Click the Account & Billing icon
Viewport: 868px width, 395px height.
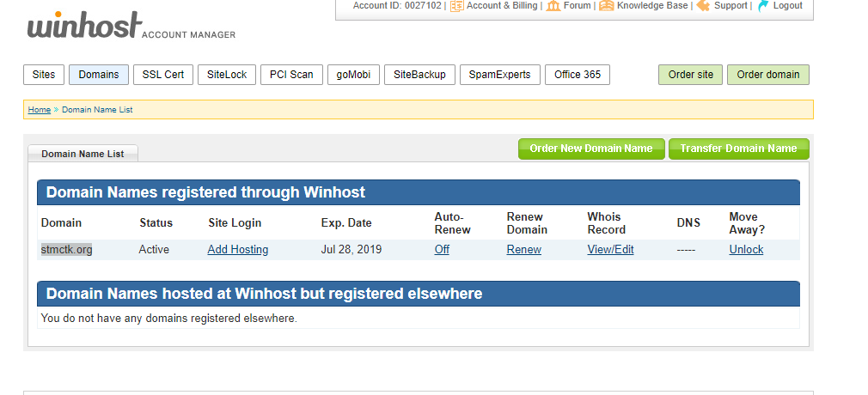(x=456, y=6)
